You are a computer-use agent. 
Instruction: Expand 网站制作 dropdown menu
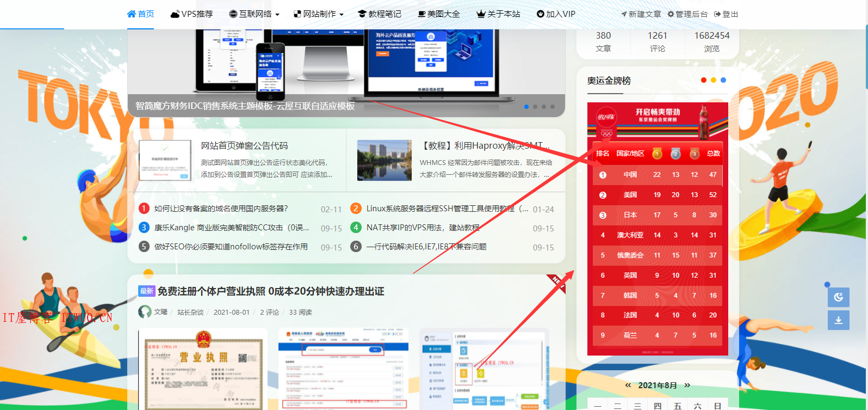(x=319, y=14)
